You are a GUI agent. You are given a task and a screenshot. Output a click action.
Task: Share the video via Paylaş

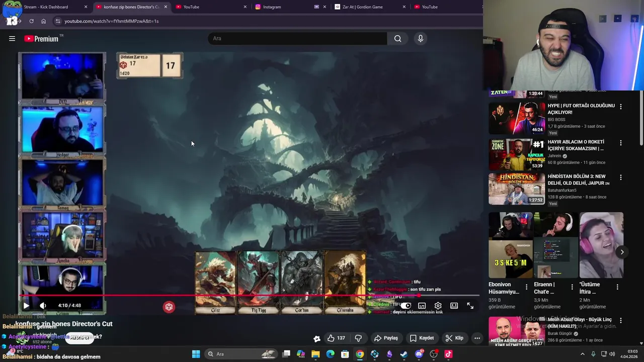(386, 338)
